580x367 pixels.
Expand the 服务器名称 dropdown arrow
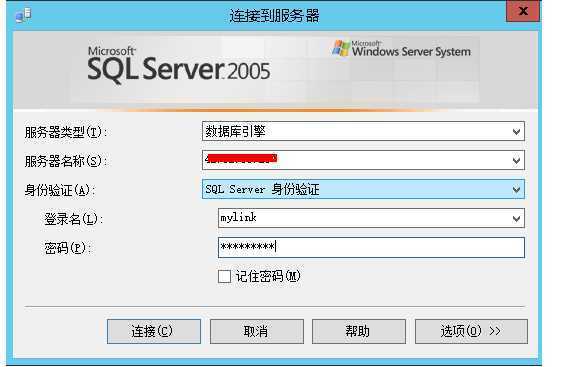click(x=516, y=160)
